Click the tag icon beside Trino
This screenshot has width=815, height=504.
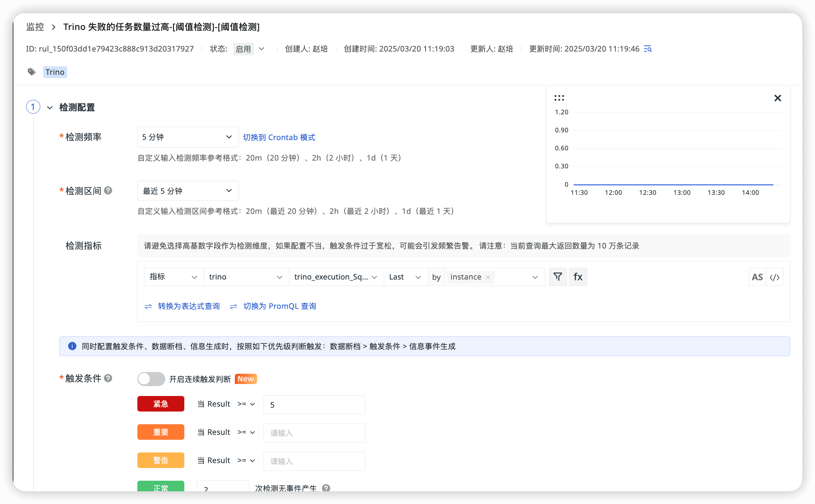(32, 72)
